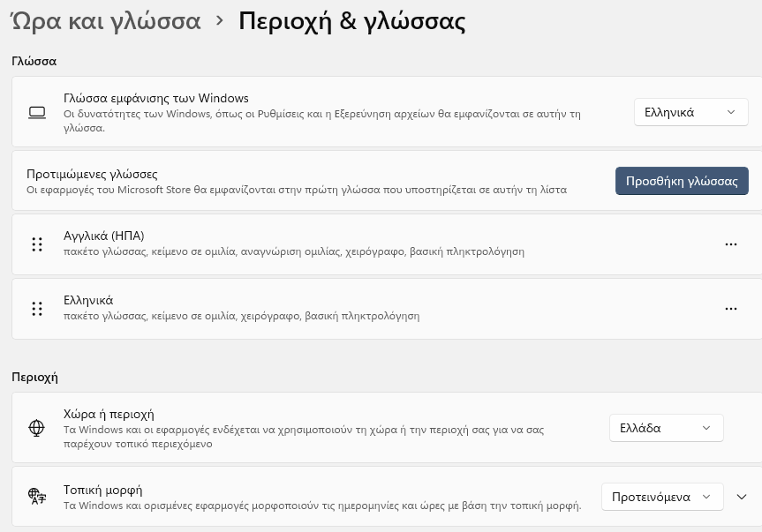Open the Προτεινόμενα regional format dropdown
The image size is (762, 532).
tap(661, 497)
